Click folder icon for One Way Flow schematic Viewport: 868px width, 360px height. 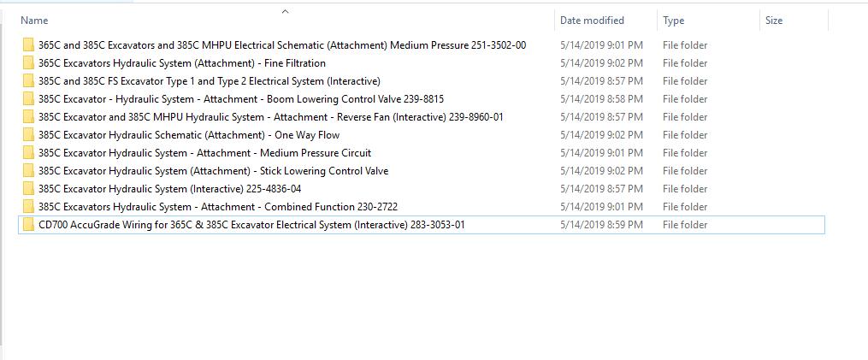(28, 135)
